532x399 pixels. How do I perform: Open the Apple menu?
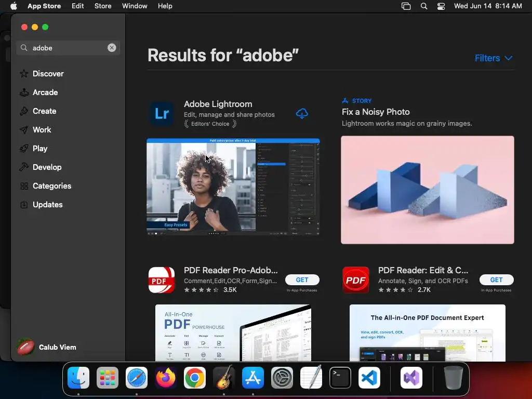14,6
